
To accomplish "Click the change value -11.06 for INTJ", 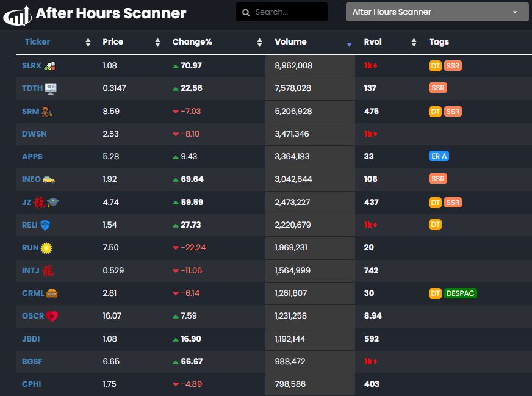I will [x=192, y=270].
